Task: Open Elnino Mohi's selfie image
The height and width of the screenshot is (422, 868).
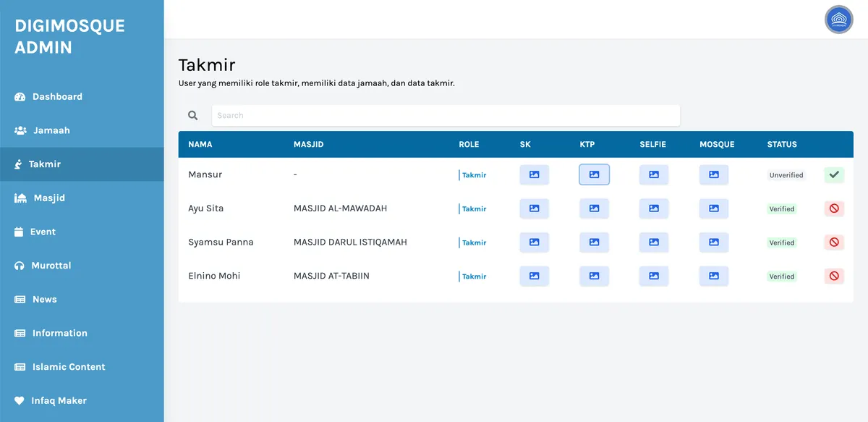Action: [x=654, y=276]
